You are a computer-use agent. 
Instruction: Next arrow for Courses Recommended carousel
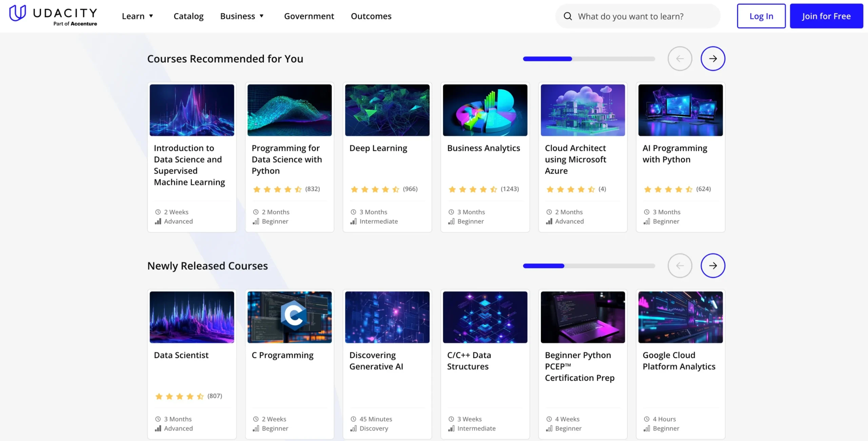(x=713, y=59)
